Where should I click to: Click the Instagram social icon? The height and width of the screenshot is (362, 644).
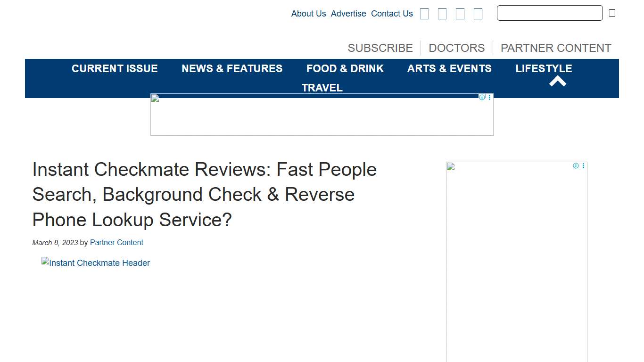click(x=460, y=14)
